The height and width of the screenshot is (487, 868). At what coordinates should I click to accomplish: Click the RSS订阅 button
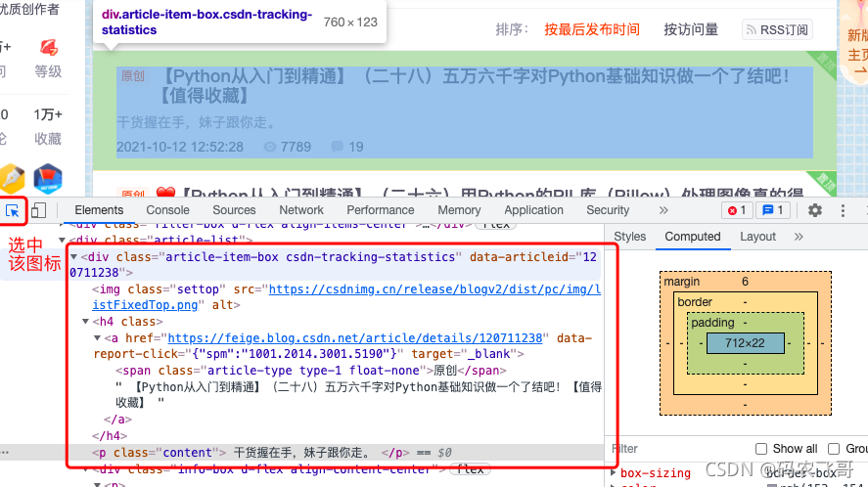pos(777,30)
